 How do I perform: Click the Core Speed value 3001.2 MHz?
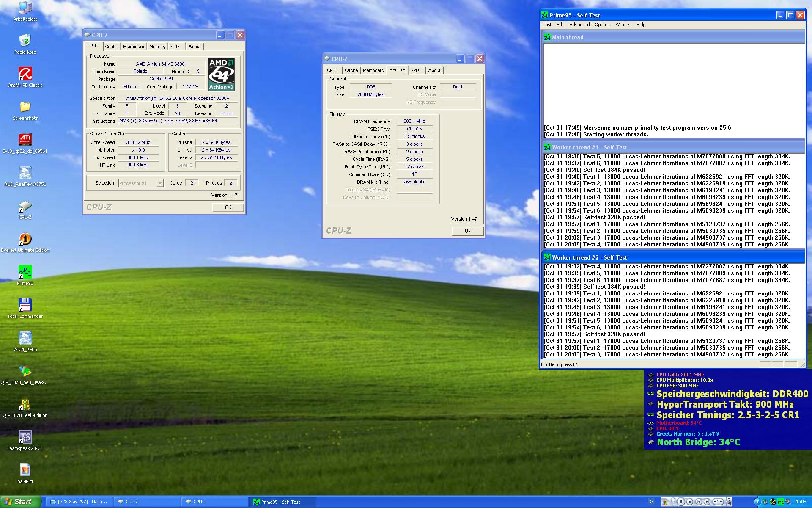click(x=138, y=143)
